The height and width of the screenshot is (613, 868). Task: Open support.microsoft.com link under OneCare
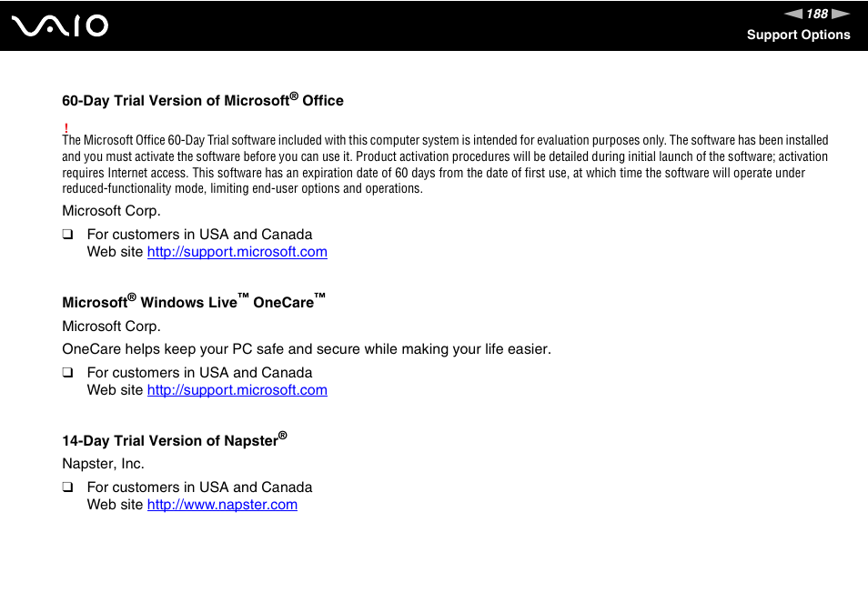click(237, 390)
